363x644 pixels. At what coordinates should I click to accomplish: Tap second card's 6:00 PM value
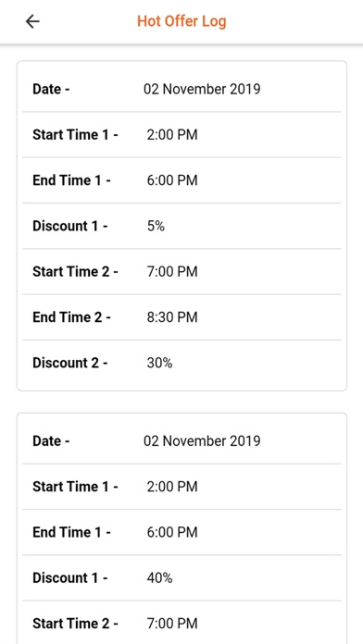click(172, 532)
